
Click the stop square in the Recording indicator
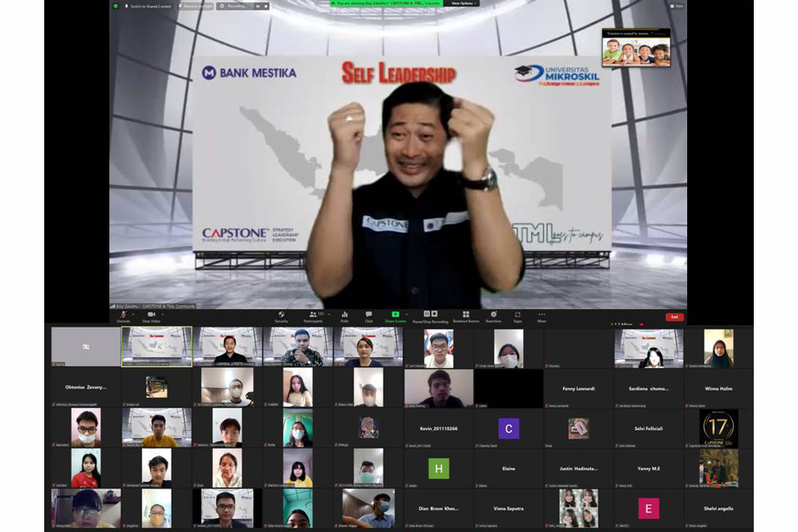[x=265, y=6]
